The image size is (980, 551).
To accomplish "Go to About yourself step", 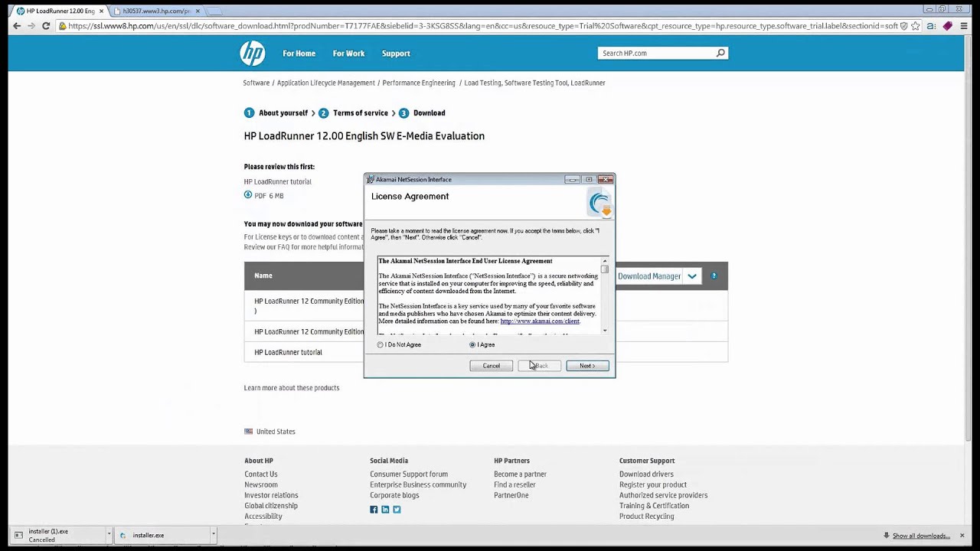I will click(x=283, y=113).
